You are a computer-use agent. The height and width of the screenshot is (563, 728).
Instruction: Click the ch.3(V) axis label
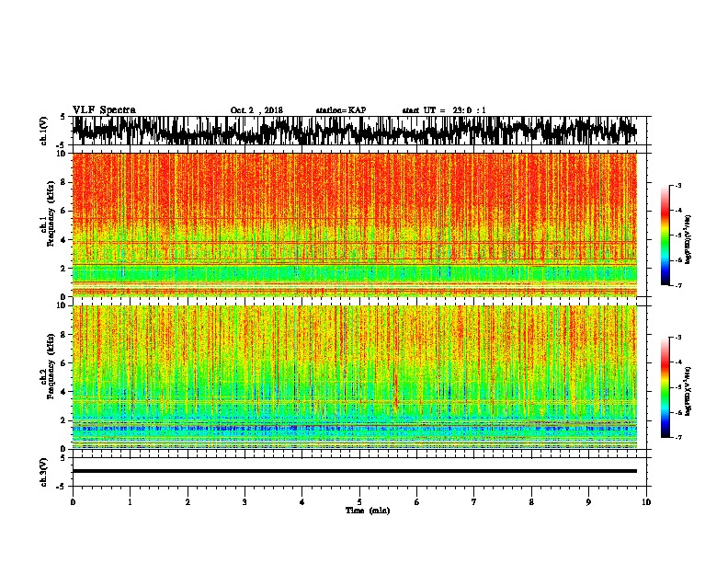tap(44, 472)
